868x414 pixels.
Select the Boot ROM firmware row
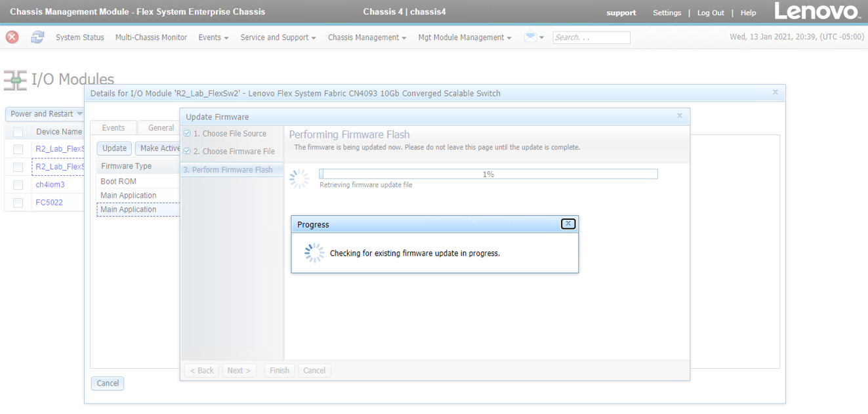[x=138, y=181]
